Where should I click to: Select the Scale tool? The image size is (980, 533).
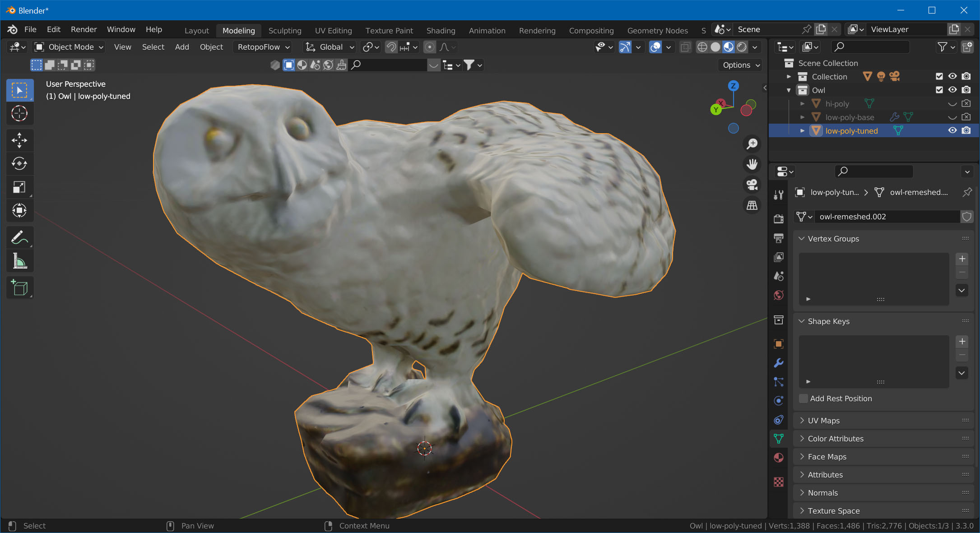pyautogui.click(x=19, y=187)
